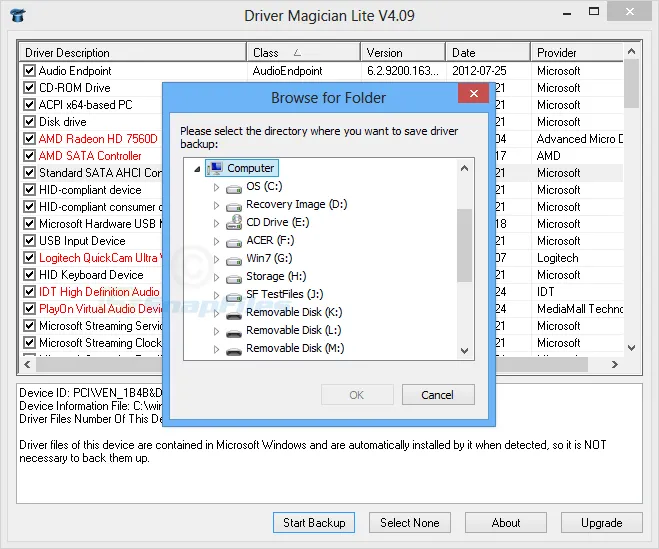Toggle the USB Input Device checkbox
Screen dimensions: 659x549
[29, 240]
